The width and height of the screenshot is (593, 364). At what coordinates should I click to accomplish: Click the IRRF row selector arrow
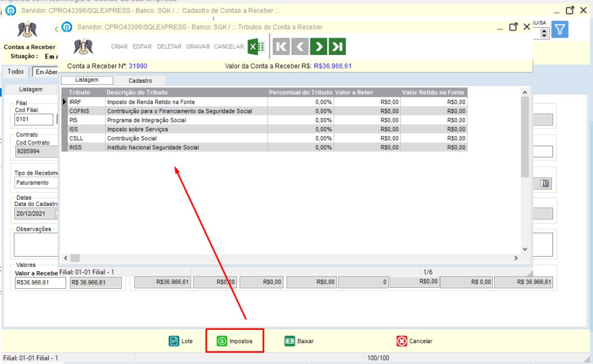(64, 102)
